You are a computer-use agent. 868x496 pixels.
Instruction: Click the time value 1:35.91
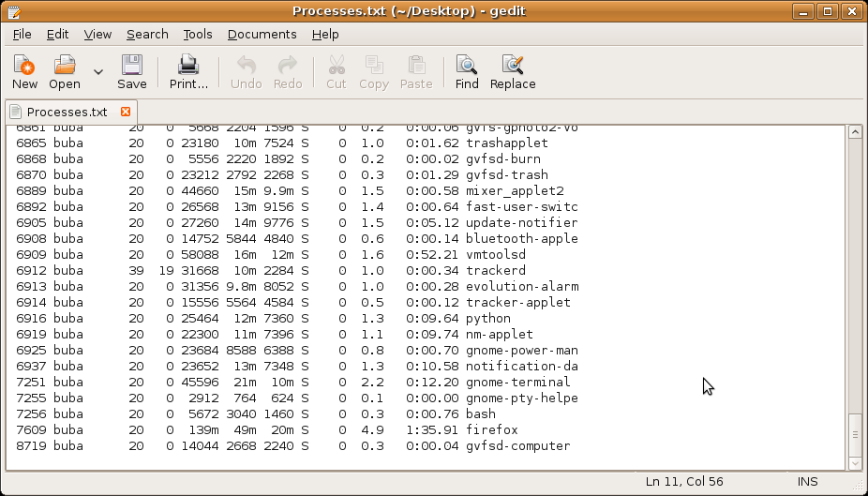click(x=432, y=430)
